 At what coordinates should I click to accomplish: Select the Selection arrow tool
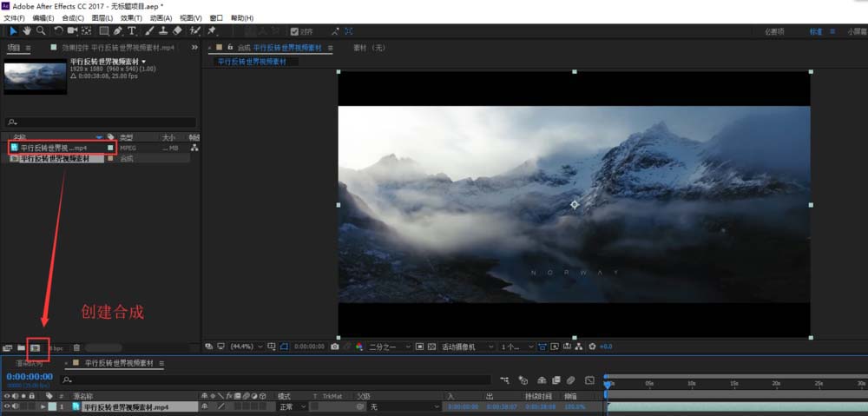point(13,31)
